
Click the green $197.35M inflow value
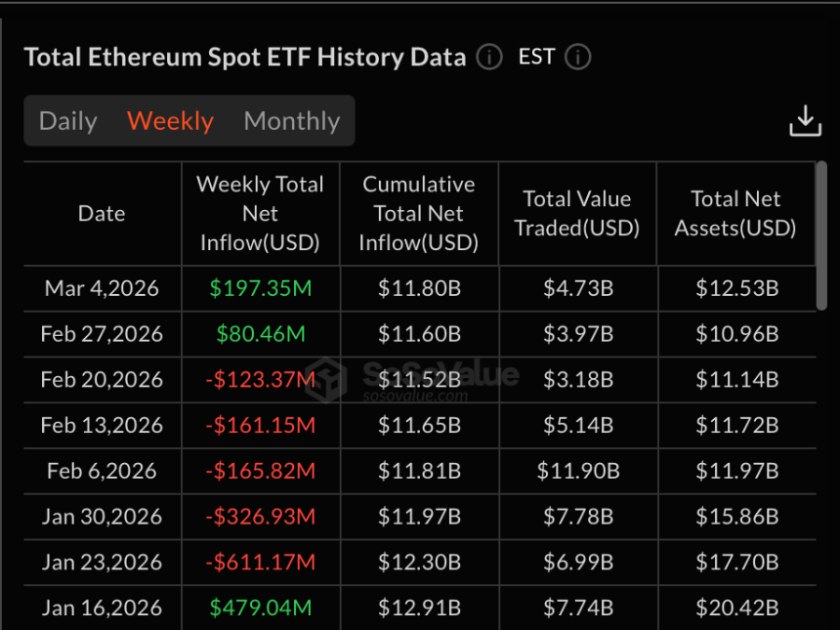(260, 289)
